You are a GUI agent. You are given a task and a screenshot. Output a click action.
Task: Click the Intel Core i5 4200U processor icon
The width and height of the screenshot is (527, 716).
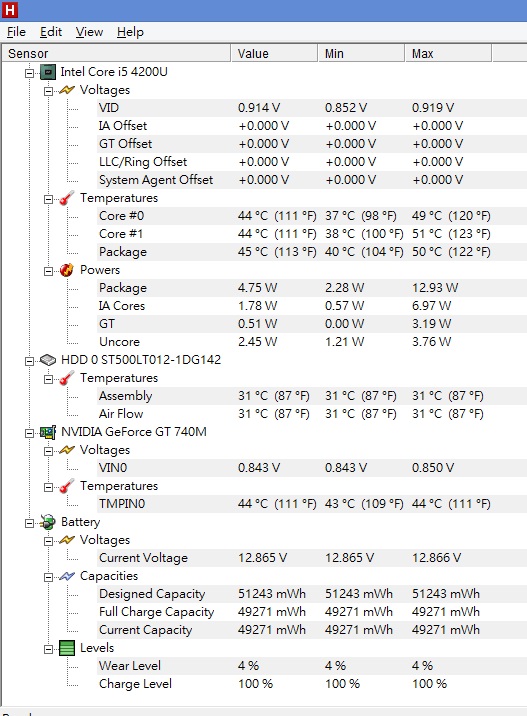click(48, 72)
